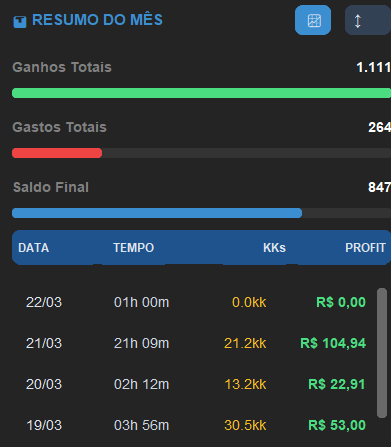This screenshot has height=447, width=391.
Task: Click the R$ 104,94 profit value
Action: [x=333, y=343]
